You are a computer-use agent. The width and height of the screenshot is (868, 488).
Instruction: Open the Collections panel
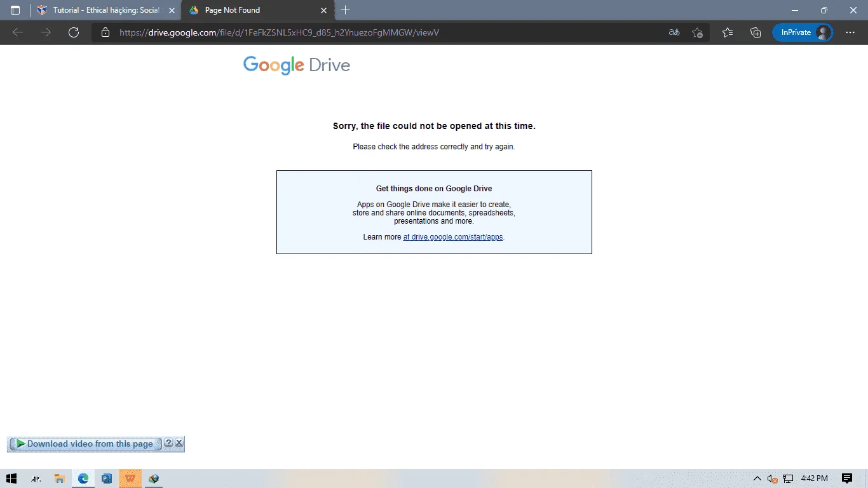pyautogui.click(x=756, y=32)
